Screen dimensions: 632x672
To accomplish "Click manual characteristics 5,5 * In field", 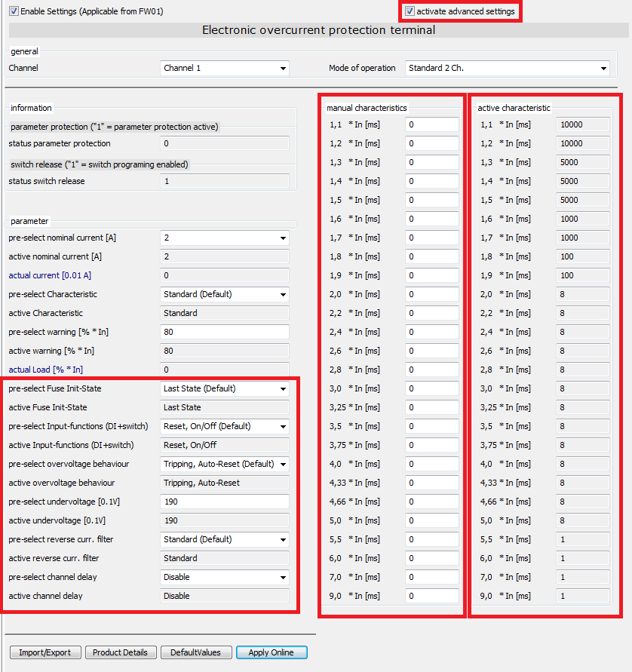I will [432, 539].
